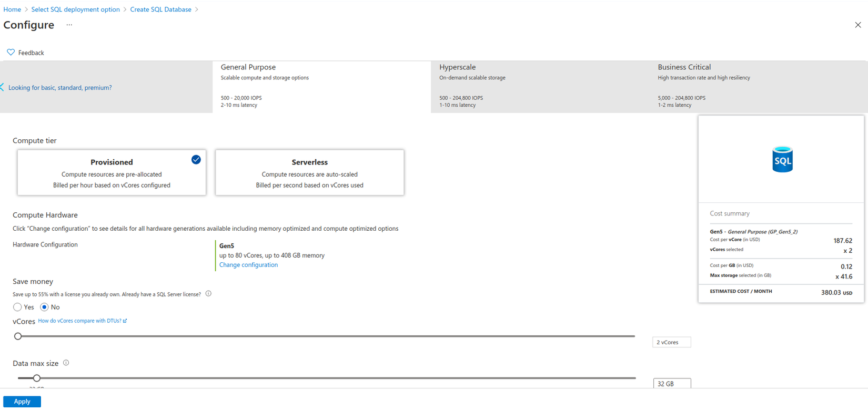Click the Feedback button label
Viewport: 868px width, 411px height.
[31, 53]
